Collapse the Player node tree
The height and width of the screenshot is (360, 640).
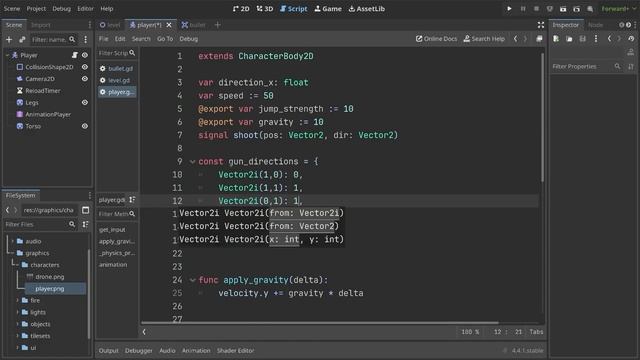[7, 55]
